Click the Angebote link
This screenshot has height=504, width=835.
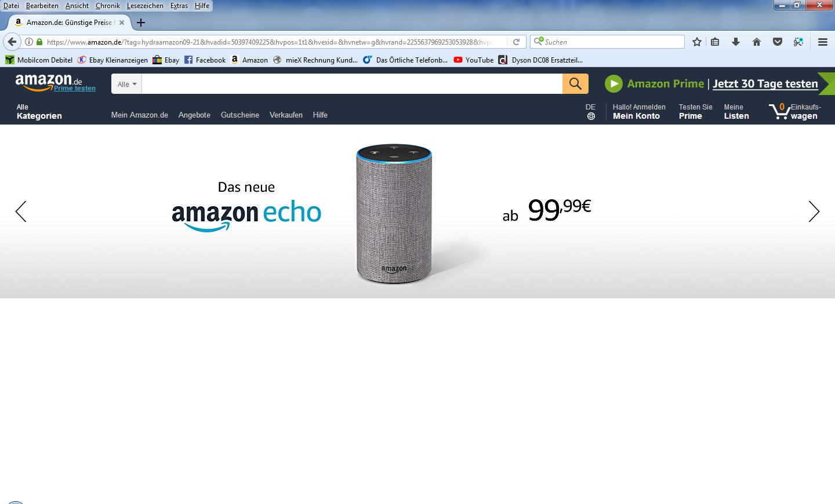point(194,115)
